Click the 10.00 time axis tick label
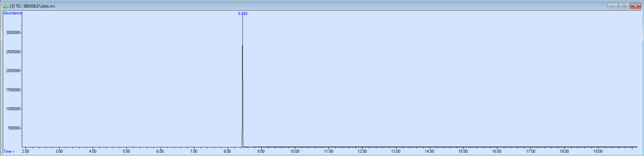This screenshot has width=644, height=156. [295, 151]
